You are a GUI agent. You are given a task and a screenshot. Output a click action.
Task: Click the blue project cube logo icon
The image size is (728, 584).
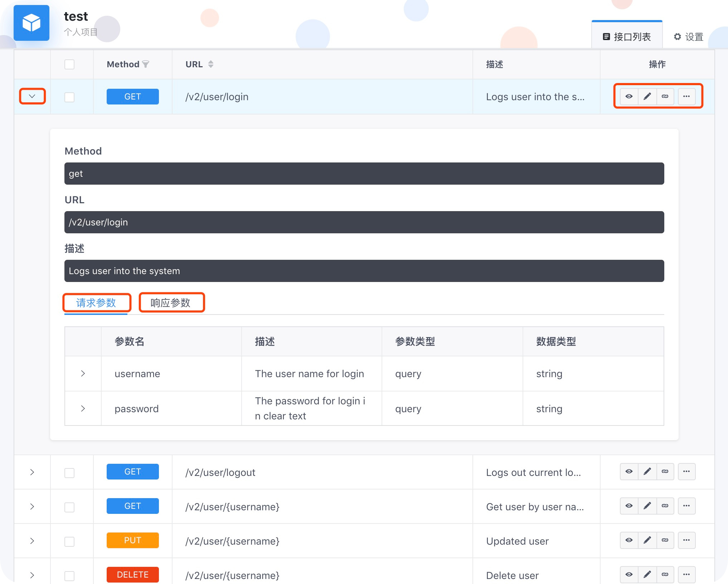[31, 23]
